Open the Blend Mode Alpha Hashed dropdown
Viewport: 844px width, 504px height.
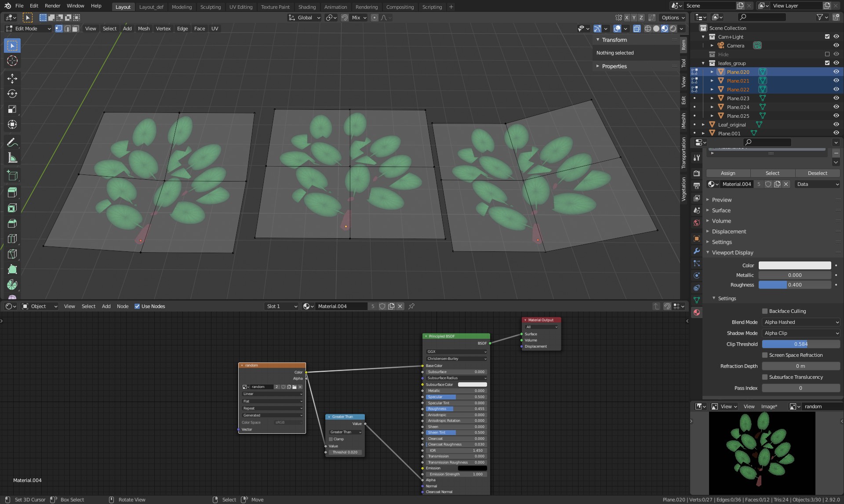click(801, 322)
